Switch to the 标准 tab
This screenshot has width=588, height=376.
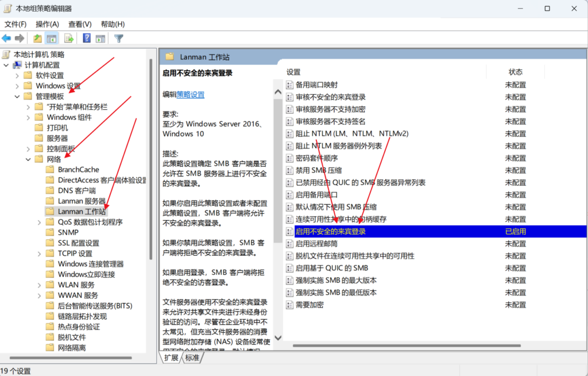pyautogui.click(x=192, y=358)
